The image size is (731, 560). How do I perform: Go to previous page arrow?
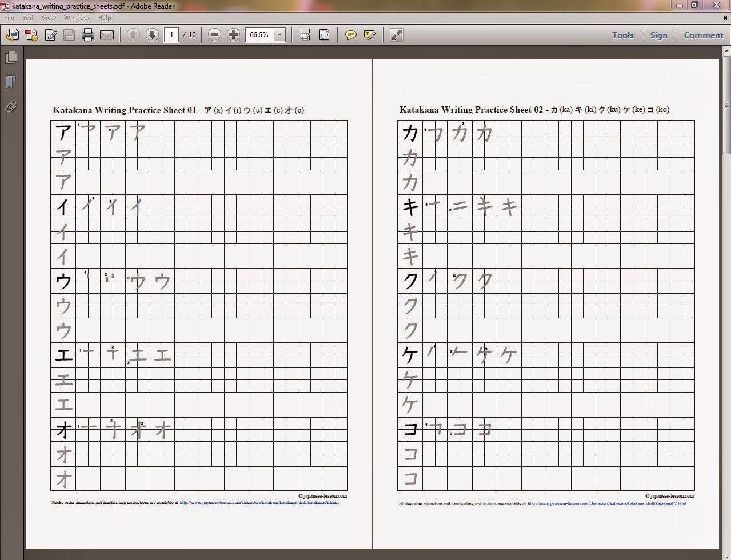coord(133,35)
